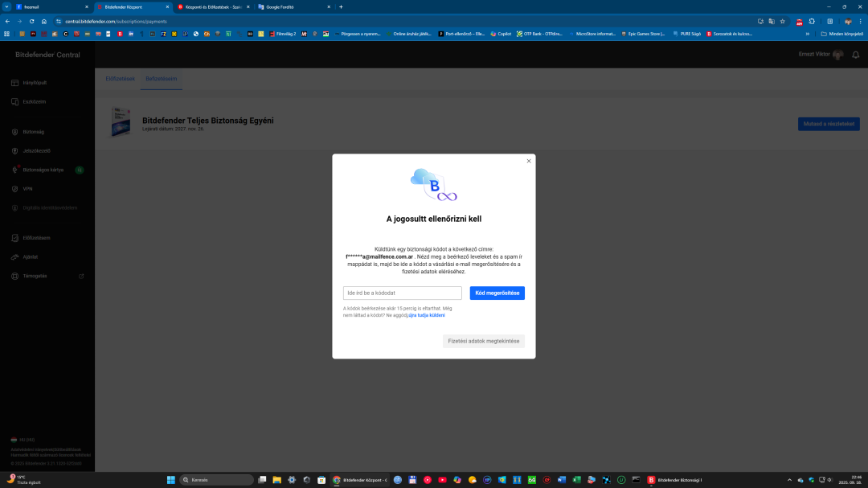Click 'Mutasd a részleteket' button
Viewport: 868px width, 488px height.
click(x=829, y=124)
